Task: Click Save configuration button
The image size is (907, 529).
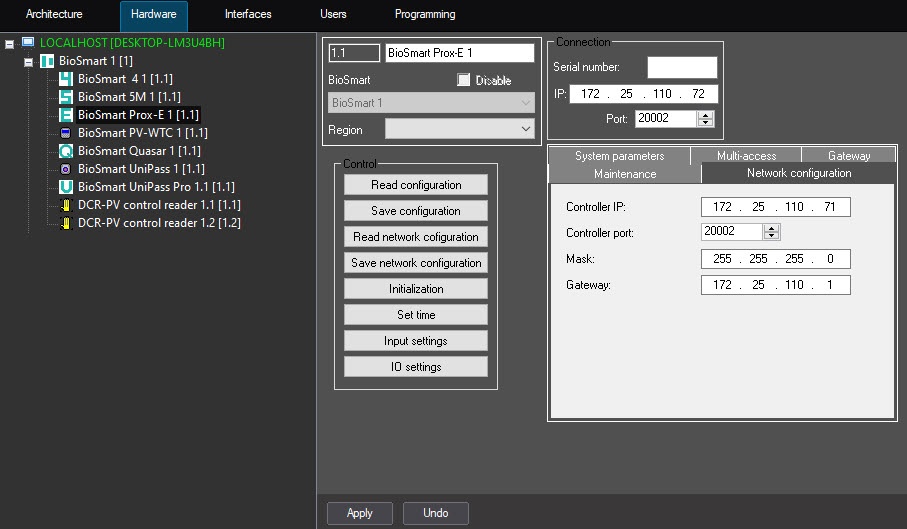Action: click(416, 211)
